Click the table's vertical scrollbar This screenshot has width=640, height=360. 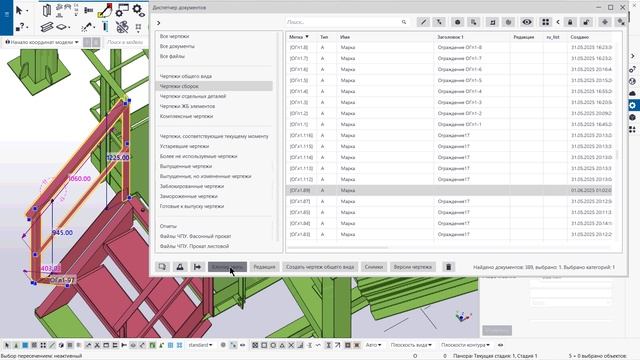click(616, 155)
